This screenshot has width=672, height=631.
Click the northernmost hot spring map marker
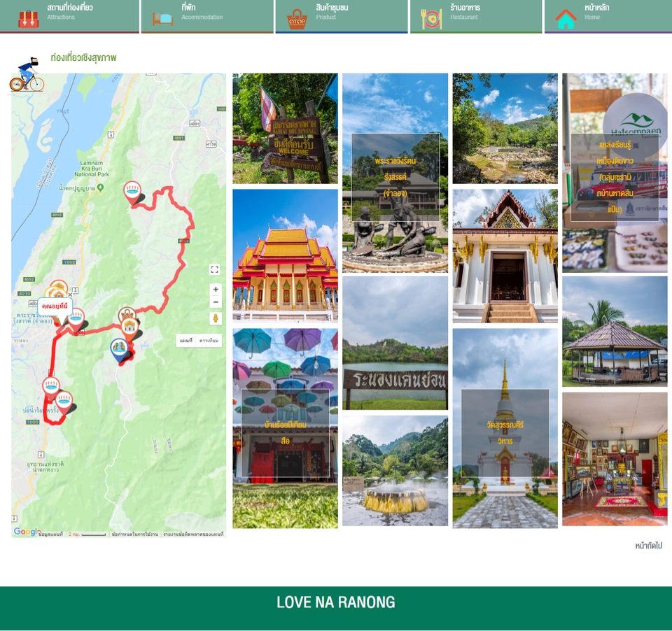point(132,192)
